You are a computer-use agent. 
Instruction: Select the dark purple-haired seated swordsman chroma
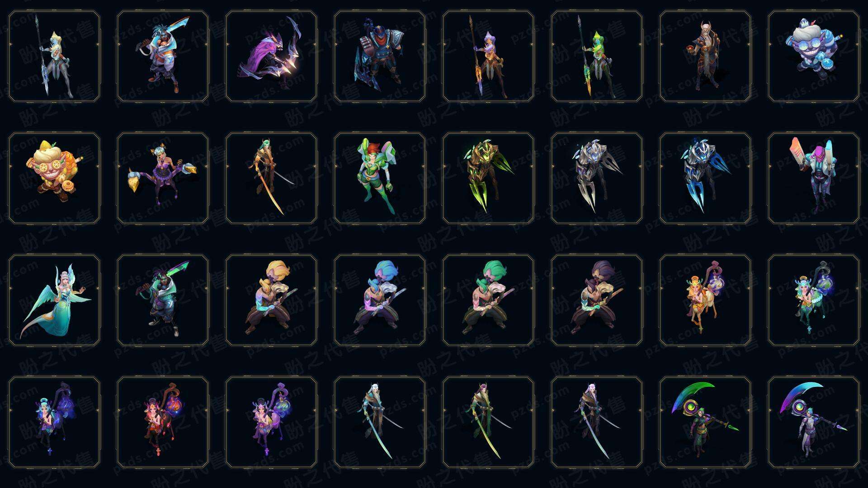(597, 300)
